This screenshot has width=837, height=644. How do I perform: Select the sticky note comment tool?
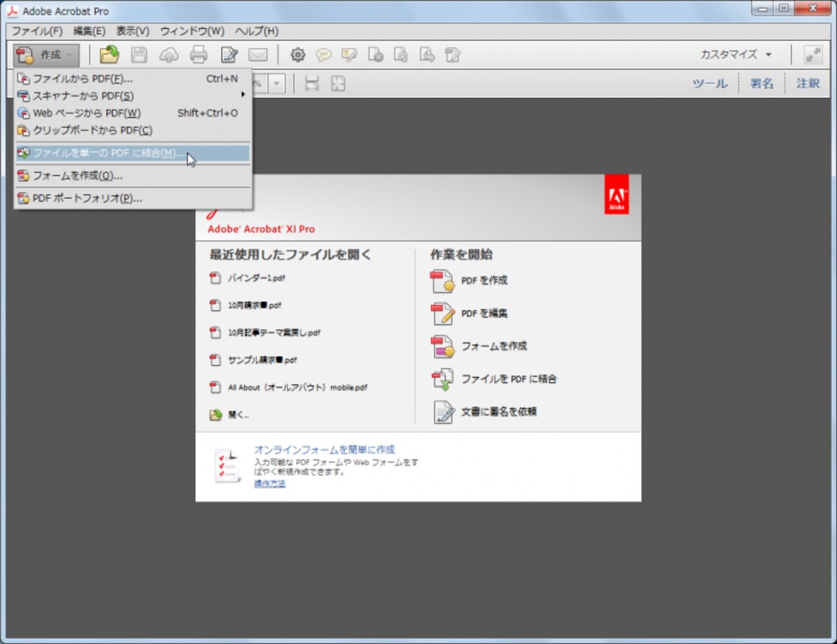click(x=324, y=54)
